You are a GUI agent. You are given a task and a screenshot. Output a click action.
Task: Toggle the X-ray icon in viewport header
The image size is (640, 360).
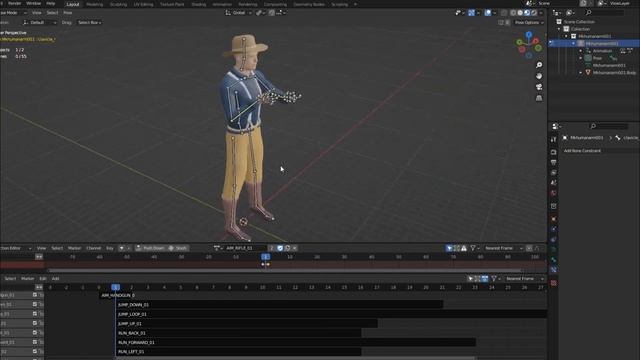(x=504, y=13)
